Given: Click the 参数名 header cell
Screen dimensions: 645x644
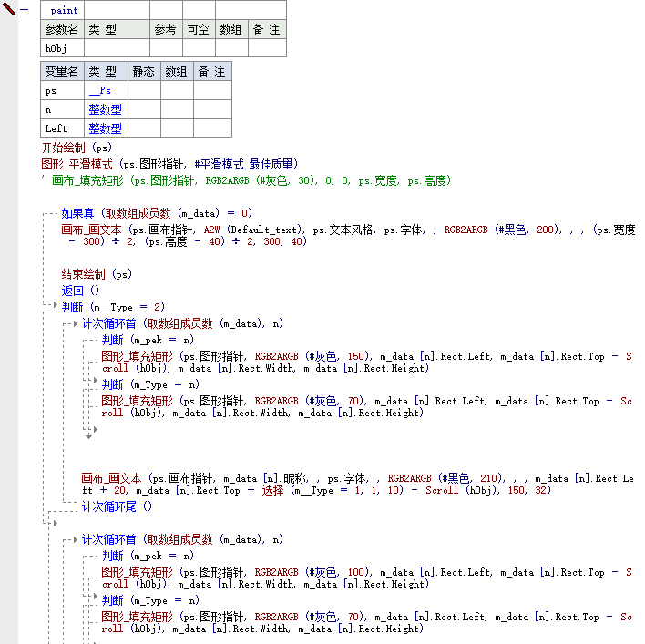Looking at the screenshot, I should coord(62,30).
